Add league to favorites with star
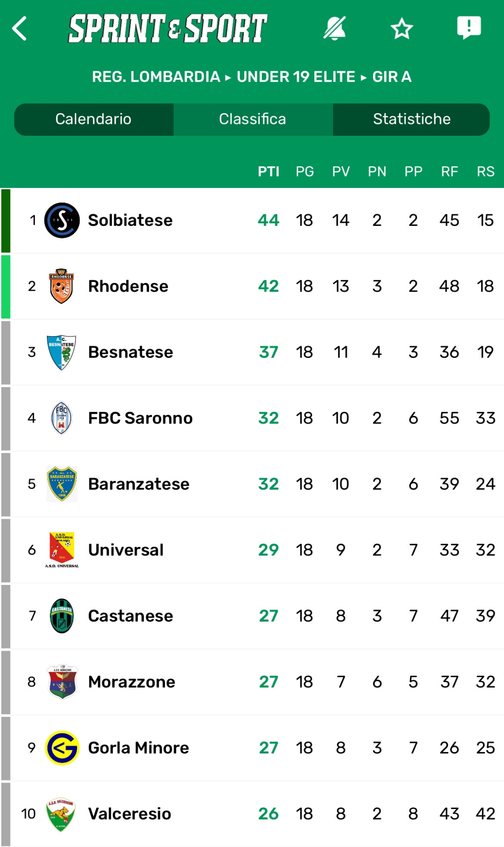 tap(402, 29)
